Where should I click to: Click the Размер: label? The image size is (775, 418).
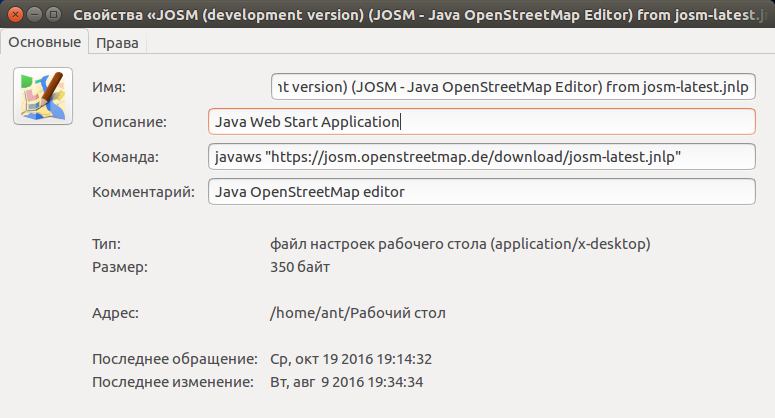point(120,267)
